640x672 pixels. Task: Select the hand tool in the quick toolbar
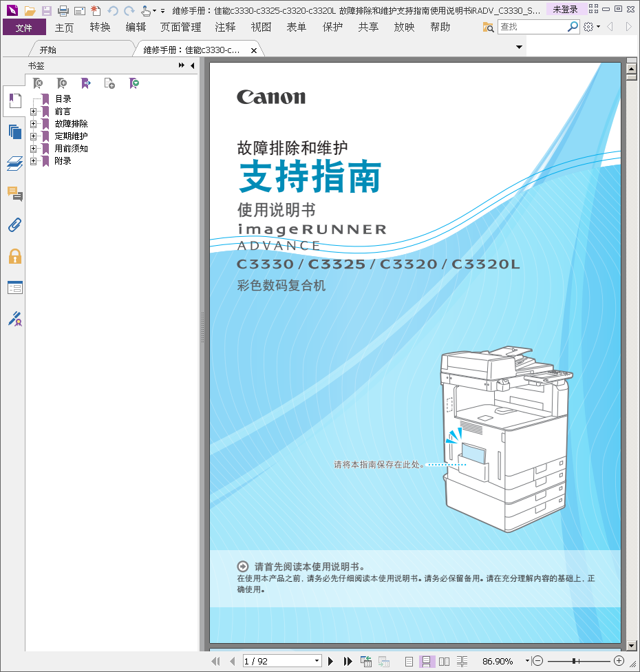point(146,10)
